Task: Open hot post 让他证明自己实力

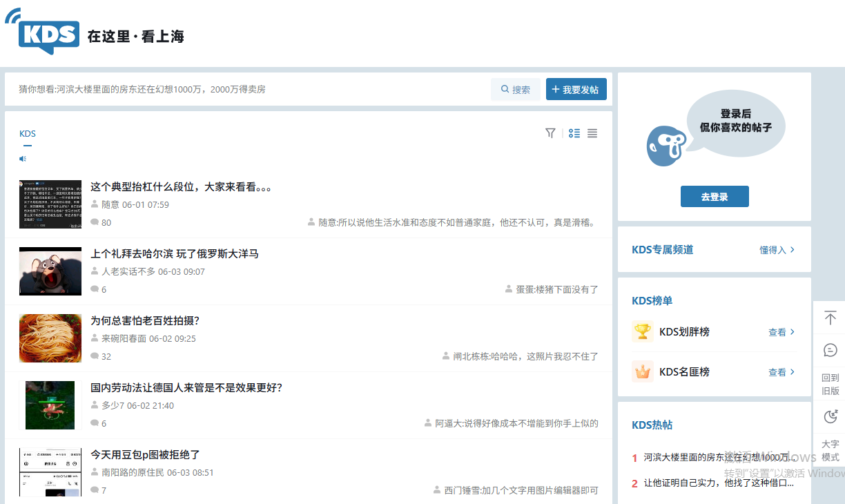Action: pos(719,483)
